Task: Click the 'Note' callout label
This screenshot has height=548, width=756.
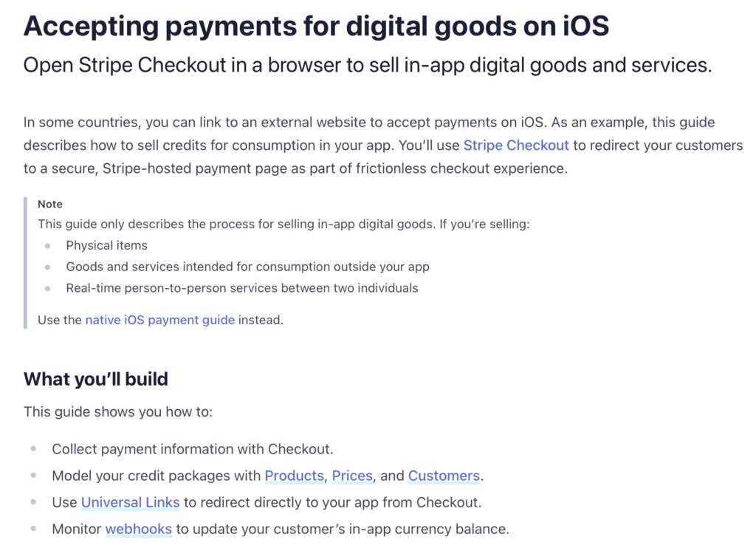Action: point(50,204)
